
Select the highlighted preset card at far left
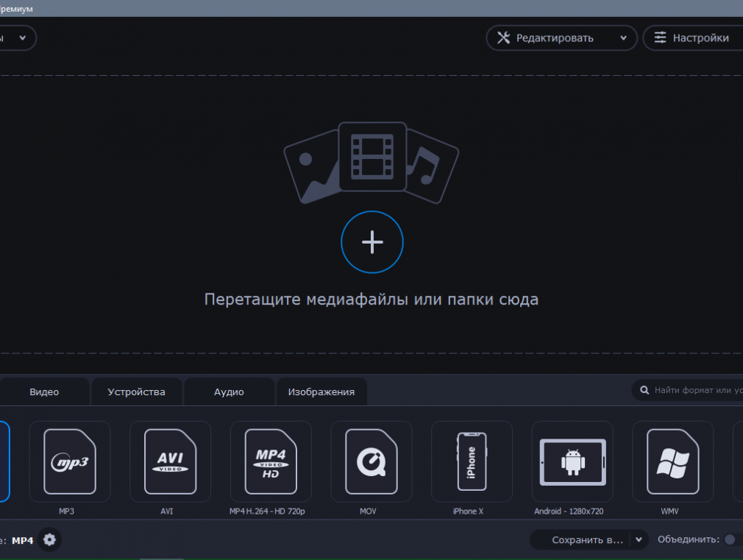click(x=4, y=461)
